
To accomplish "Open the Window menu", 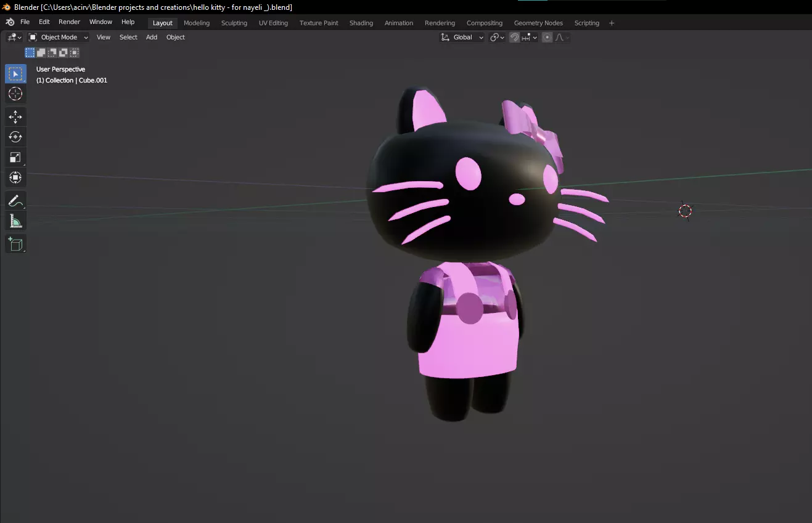I will coord(100,22).
